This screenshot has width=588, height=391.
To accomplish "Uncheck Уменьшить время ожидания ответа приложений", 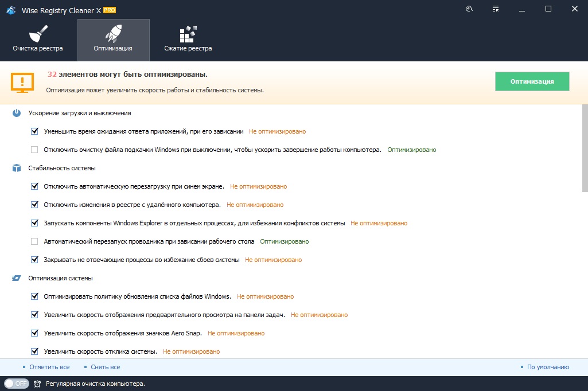I will [34, 131].
